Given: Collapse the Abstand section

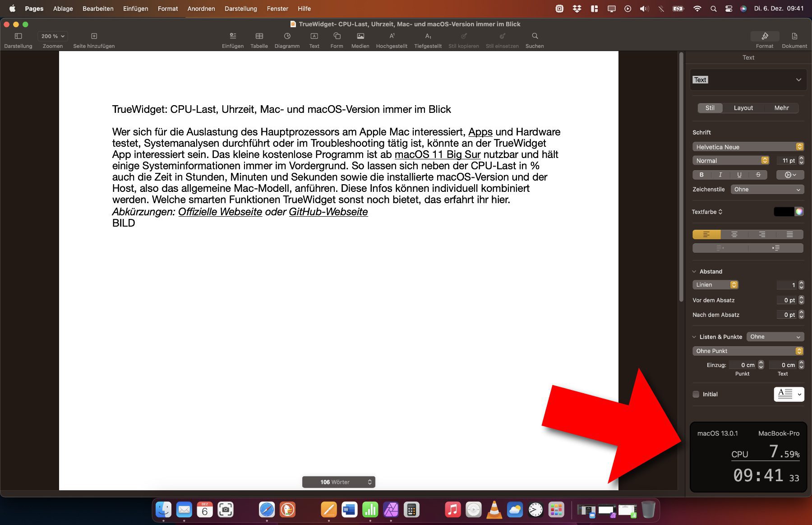Looking at the screenshot, I should click(694, 272).
